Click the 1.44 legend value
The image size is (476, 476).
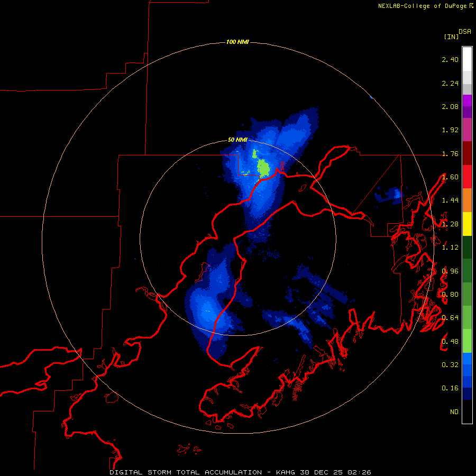(450, 200)
